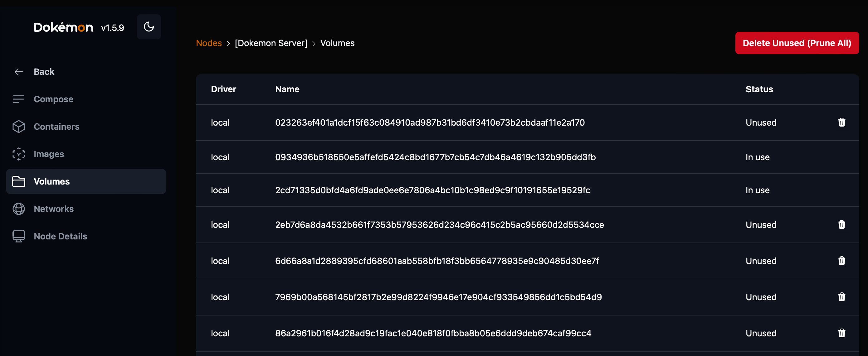Delete volume starting with 86a2961b via trash icon
The width and height of the screenshot is (868, 356).
(841, 333)
